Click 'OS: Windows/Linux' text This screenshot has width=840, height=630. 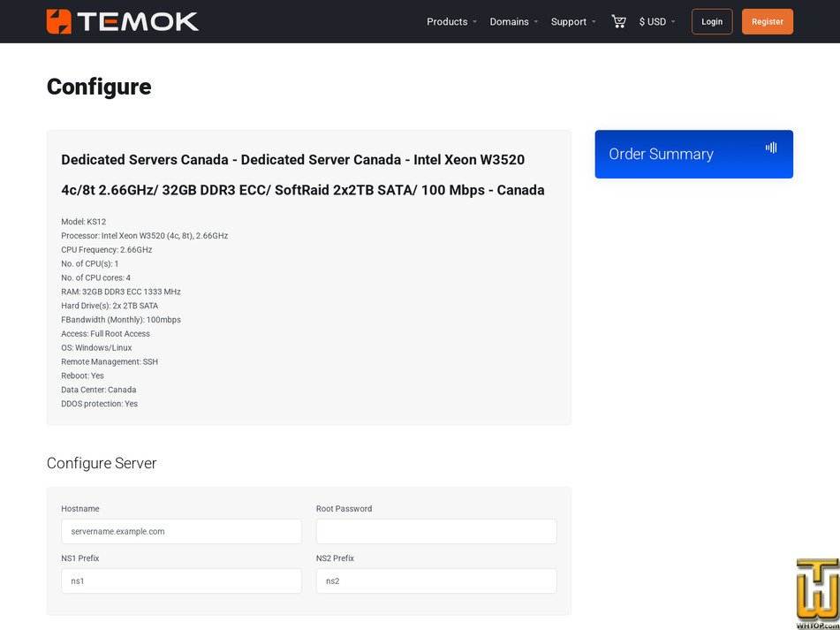[x=96, y=347]
